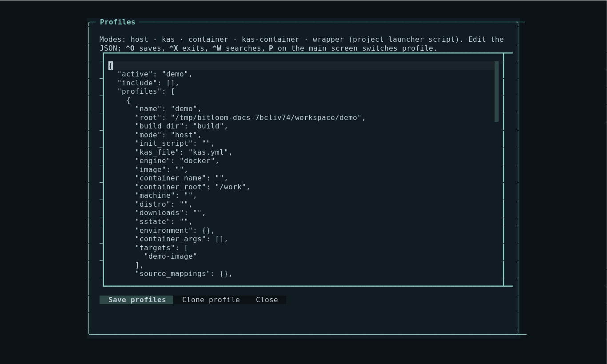This screenshot has height=364, width=607.
Task: Click the "build_dir": "build" line
Action: pyautogui.click(x=182, y=126)
